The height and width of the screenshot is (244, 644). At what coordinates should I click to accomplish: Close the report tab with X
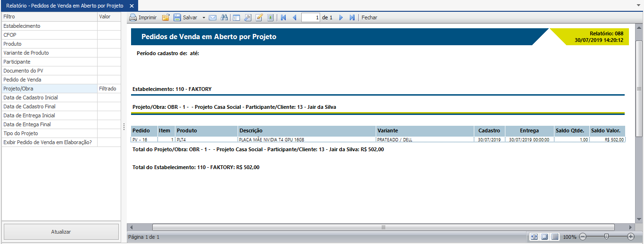tap(132, 6)
